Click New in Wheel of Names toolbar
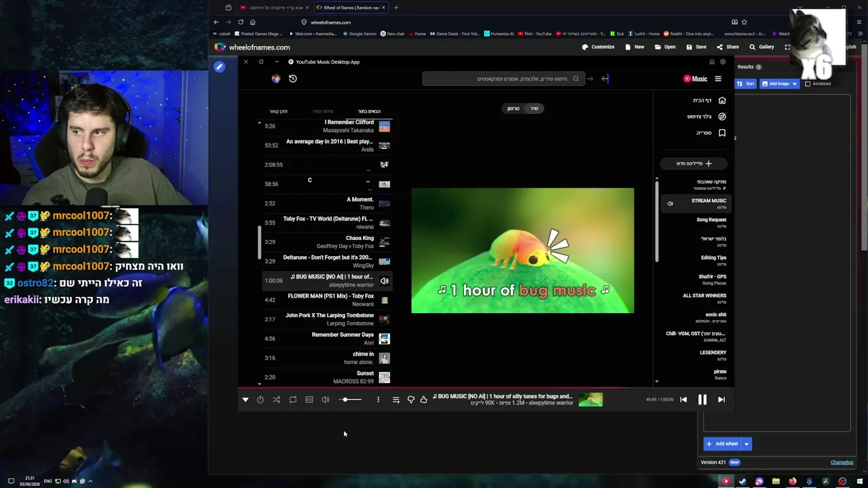Viewport: 868px width, 488px height. click(635, 47)
